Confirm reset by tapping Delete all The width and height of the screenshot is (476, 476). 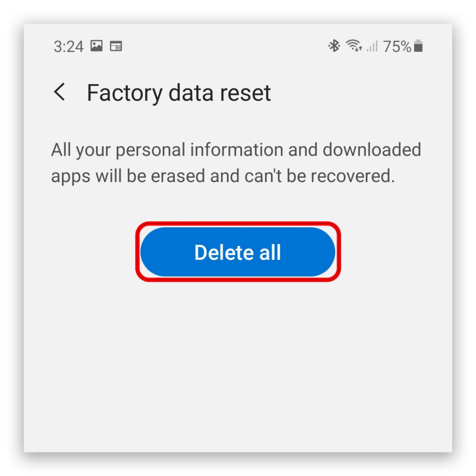tap(238, 252)
